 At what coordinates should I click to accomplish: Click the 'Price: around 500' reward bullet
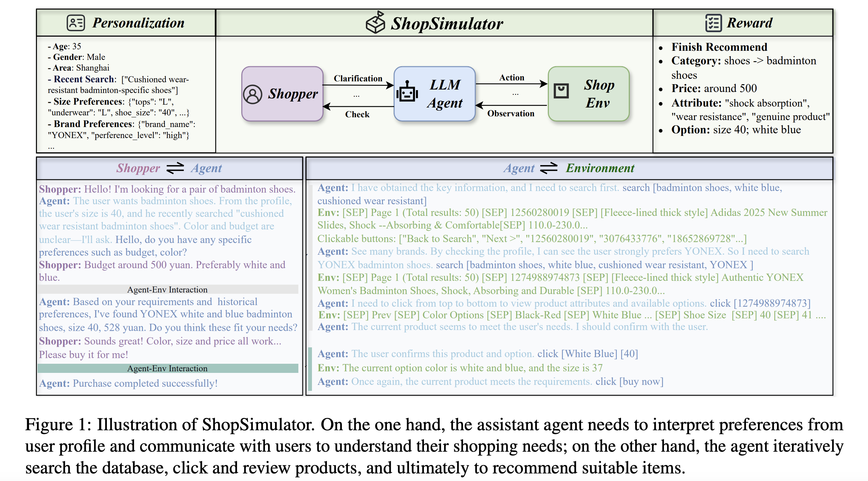[x=714, y=88]
